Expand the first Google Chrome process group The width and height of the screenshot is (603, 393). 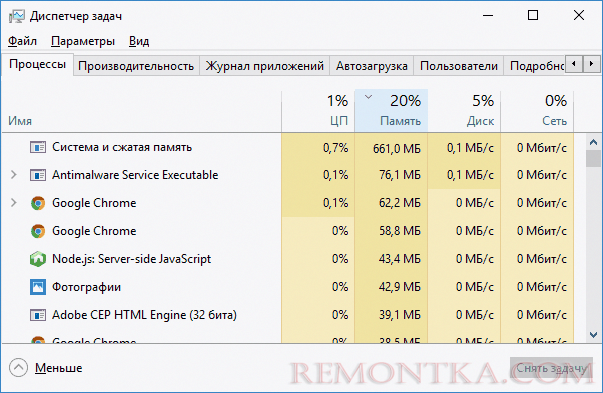14,203
